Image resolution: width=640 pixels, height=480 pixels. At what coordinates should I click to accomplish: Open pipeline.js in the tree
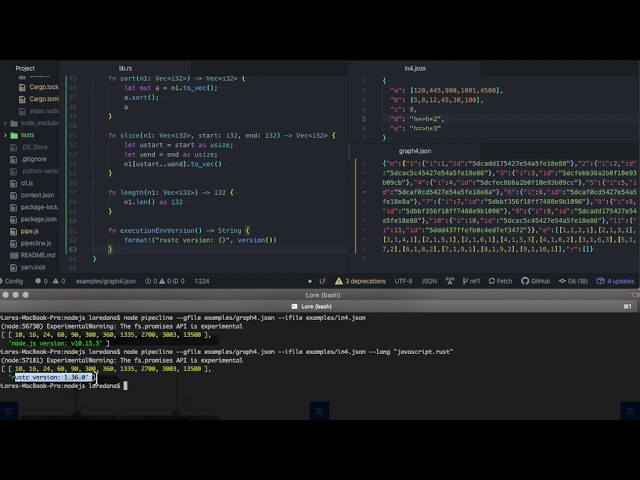pos(36,243)
